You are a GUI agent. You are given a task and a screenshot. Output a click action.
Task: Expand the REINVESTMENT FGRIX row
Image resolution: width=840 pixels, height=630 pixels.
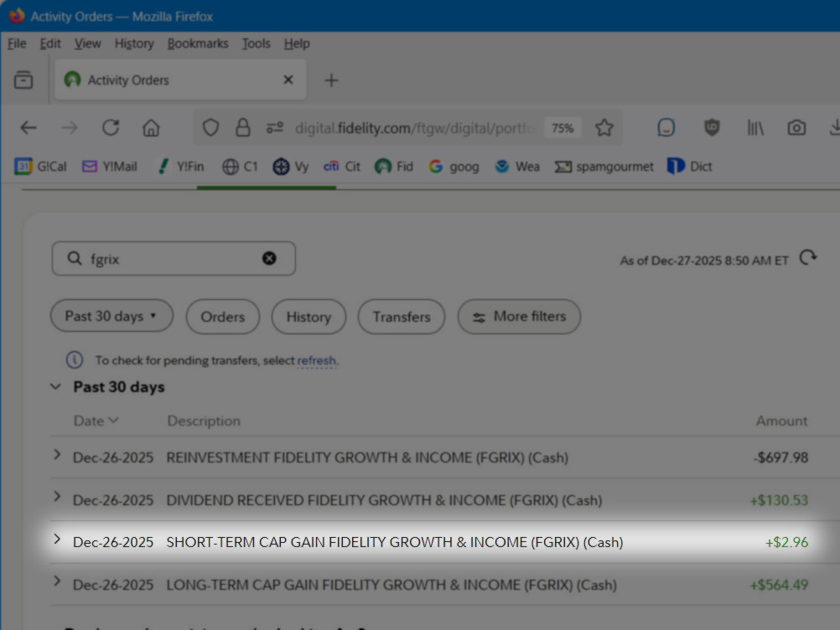(x=57, y=454)
